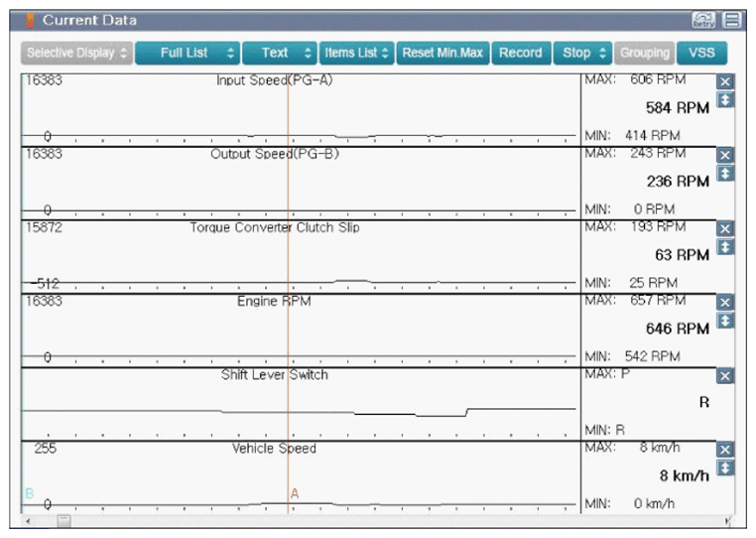
Task: Click cursor marker B in Vehicle Speed graph
Action: point(30,493)
